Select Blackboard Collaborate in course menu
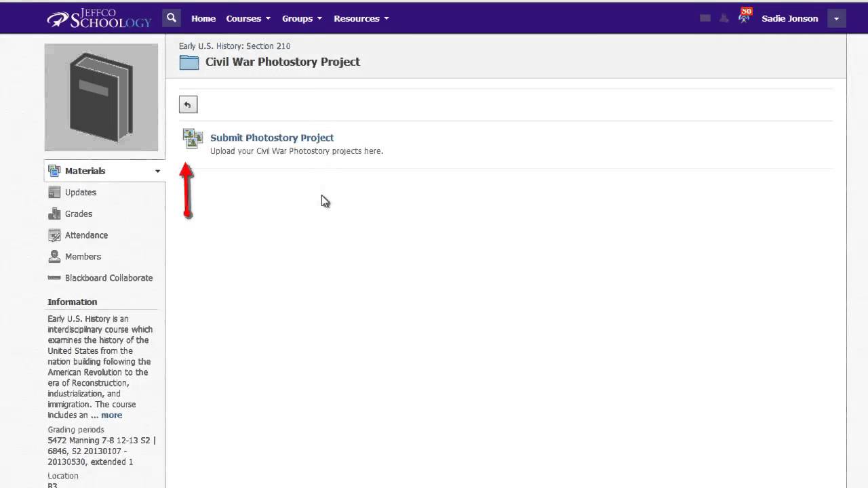This screenshot has height=488, width=868. pyautogui.click(x=108, y=278)
